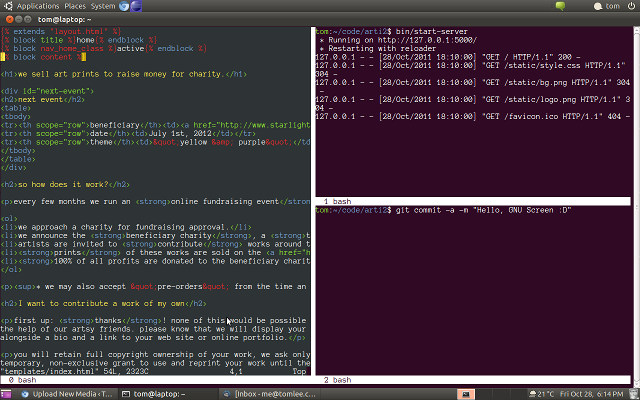The width and height of the screenshot is (640, 400).
Task: Open the trash icon in bottom panel
Action: 633,394
